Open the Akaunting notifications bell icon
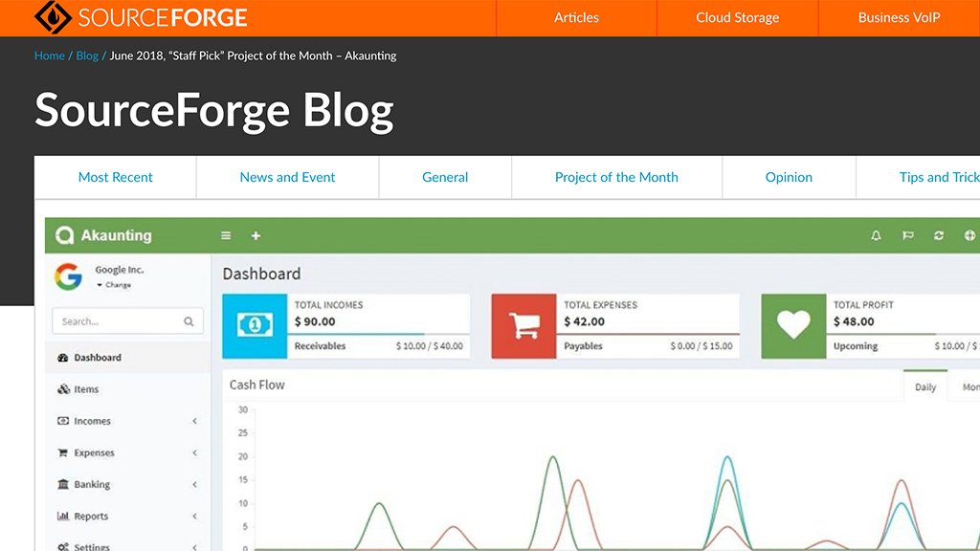The height and width of the screenshot is (551, 980). point(875,235)
